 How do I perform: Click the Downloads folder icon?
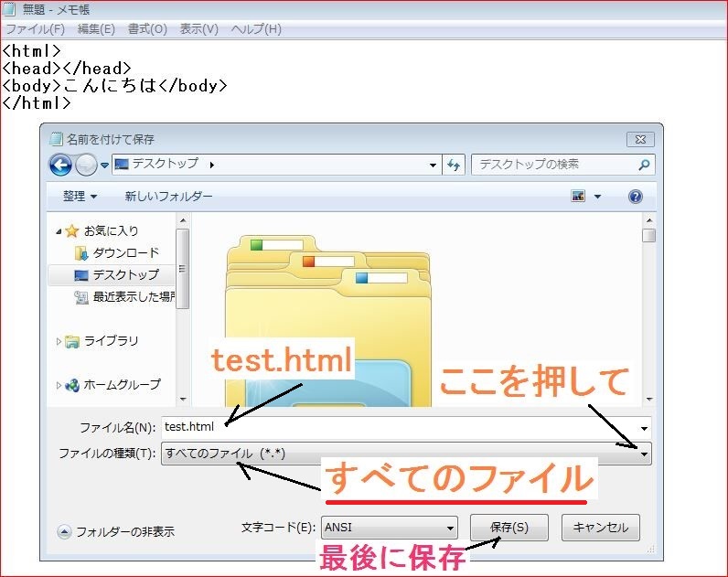click(81, 253)
